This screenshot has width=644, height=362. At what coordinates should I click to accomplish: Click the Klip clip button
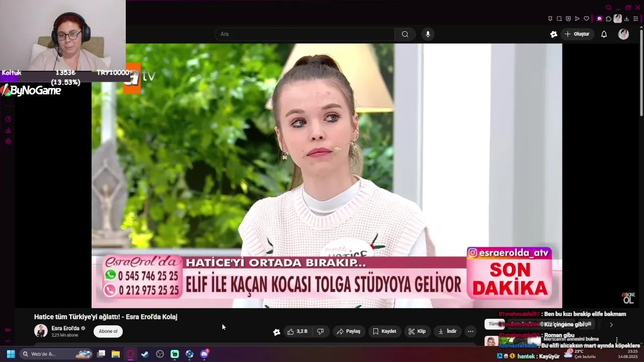pos(417,331)
